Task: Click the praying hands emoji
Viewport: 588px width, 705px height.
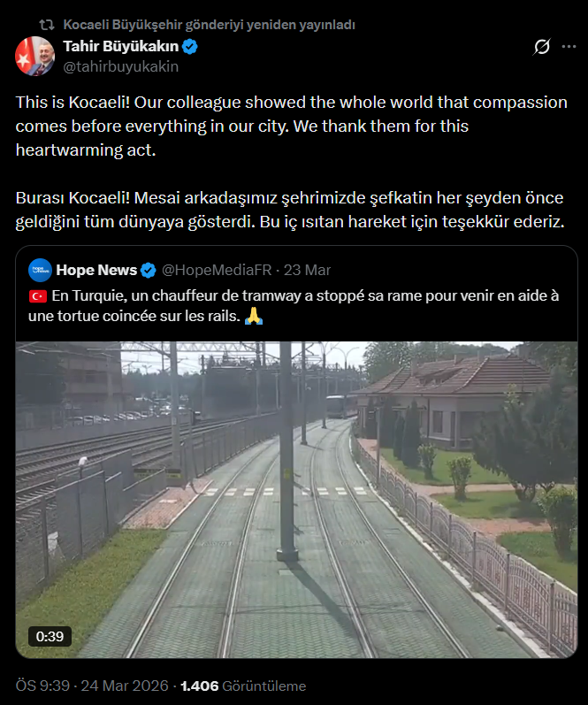Action: tap(254, 316)
